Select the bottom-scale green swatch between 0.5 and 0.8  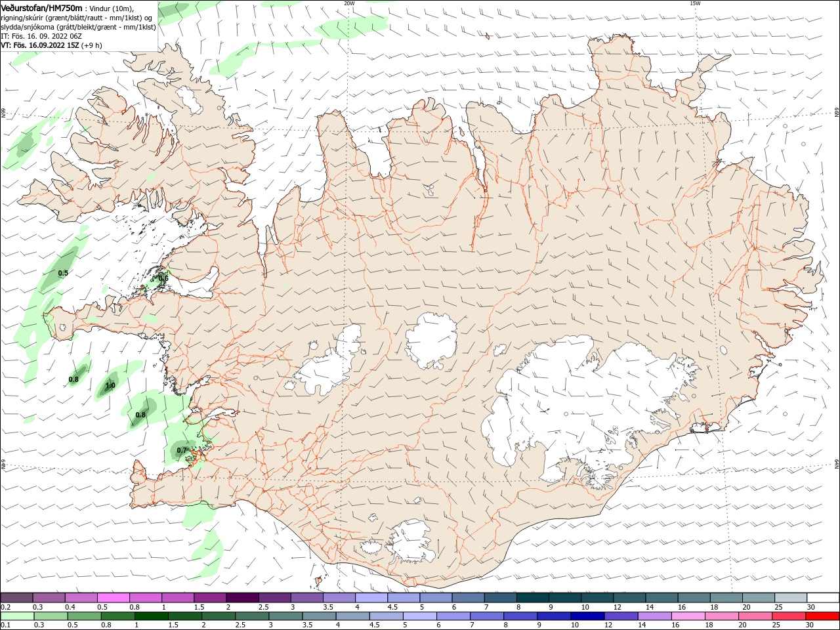85,616
